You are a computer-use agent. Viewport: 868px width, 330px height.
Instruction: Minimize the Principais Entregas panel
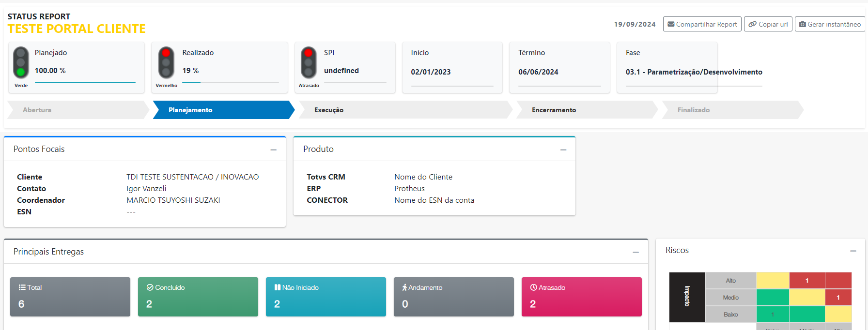[x=636, y=253]
